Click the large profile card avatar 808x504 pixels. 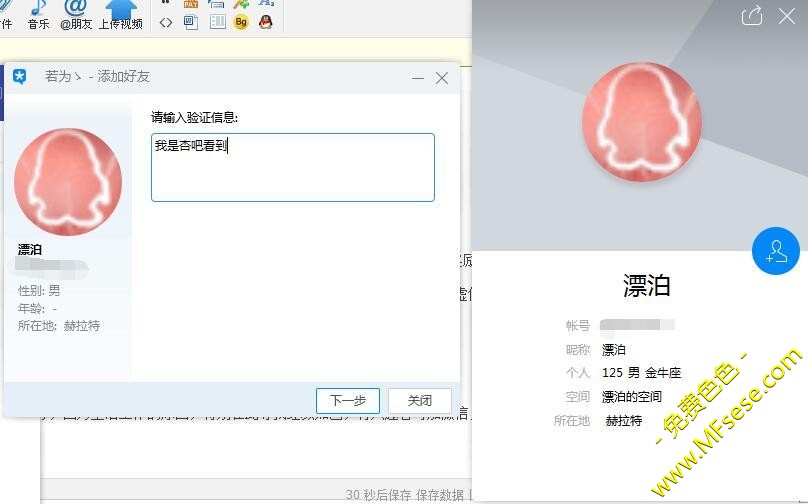[x=641, y=122]
